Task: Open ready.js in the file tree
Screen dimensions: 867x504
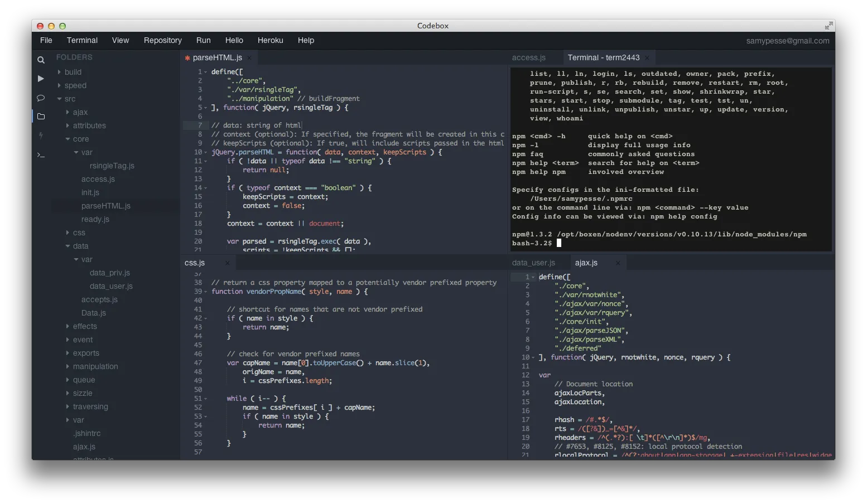Action: point(95,219)
